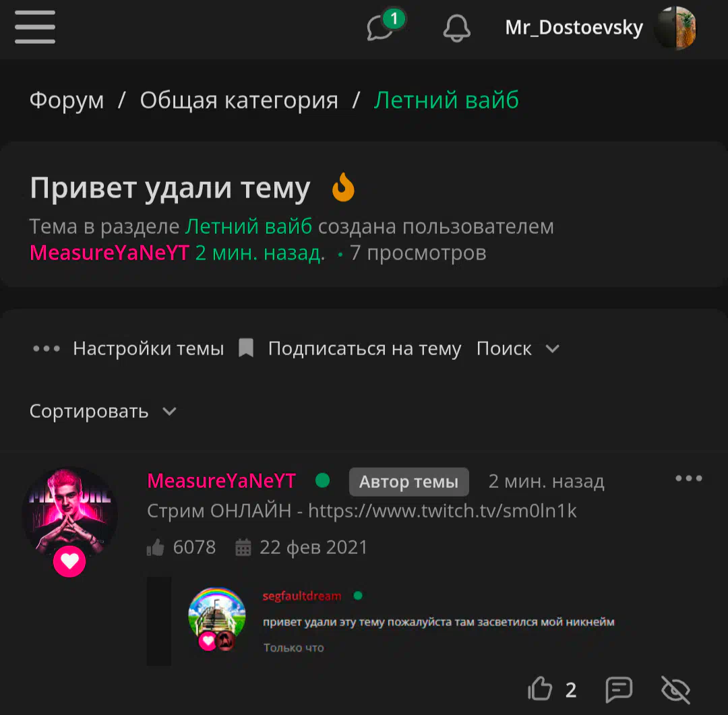Open Летний вайб breadcrumb link
The height and width of the screenshot is (715, 728).
(446, 100)
